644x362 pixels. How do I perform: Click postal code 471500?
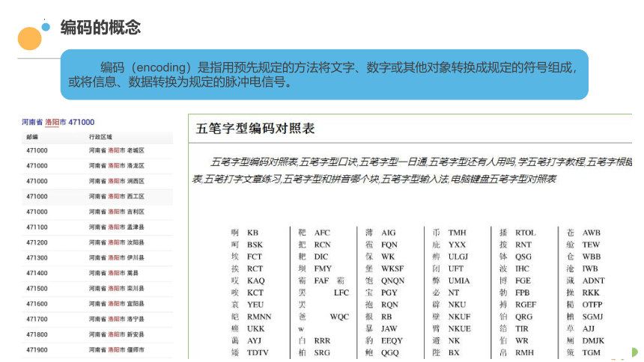coord(37,289)
